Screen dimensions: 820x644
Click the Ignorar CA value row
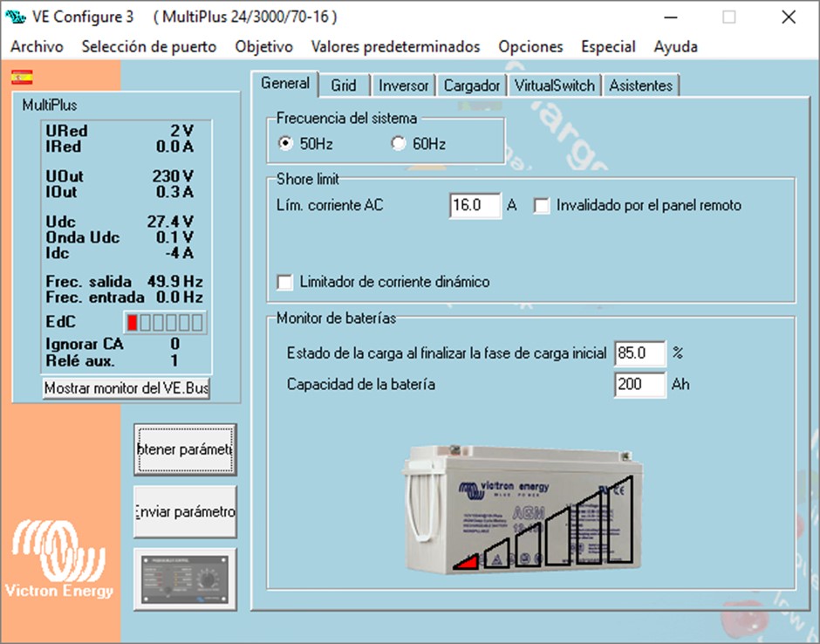click(x=113, y=344)
